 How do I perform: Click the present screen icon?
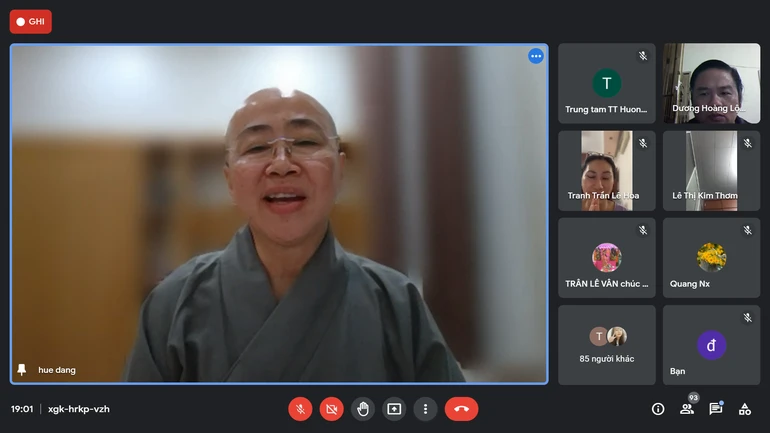pyautogui.click(x=394, y=408)
